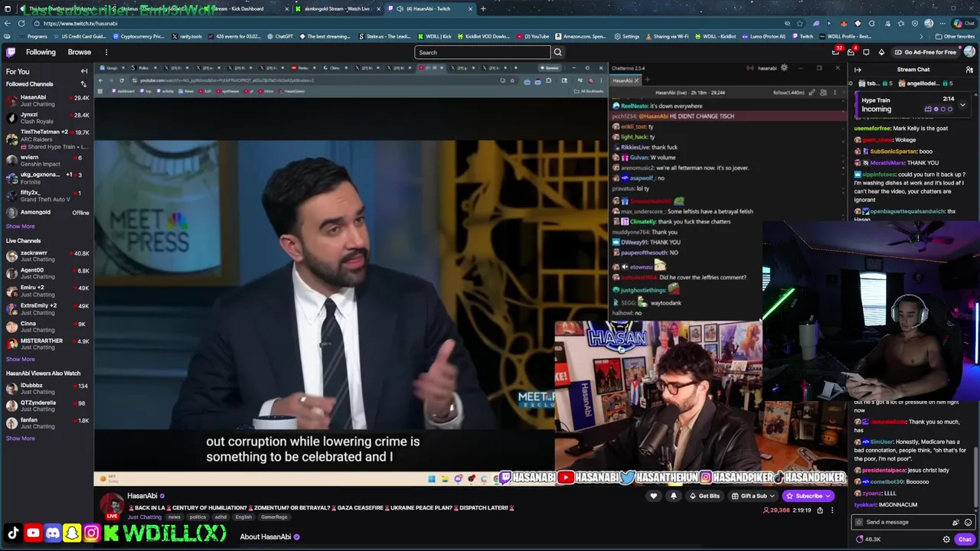The image size is (980, 551).
Task: Click the purple Chat send button
Action: click(965, 540)
